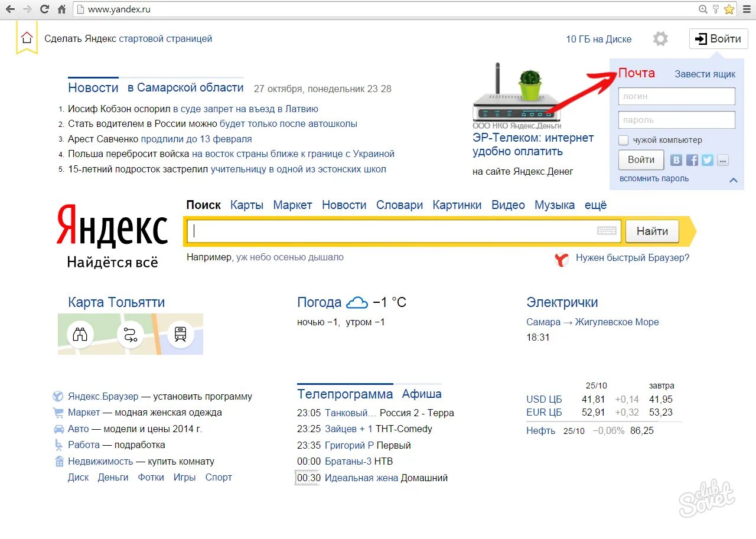This screenshot has width=756, height=539.
Task: Click the browser forward arrow
Action: point(27,9)
